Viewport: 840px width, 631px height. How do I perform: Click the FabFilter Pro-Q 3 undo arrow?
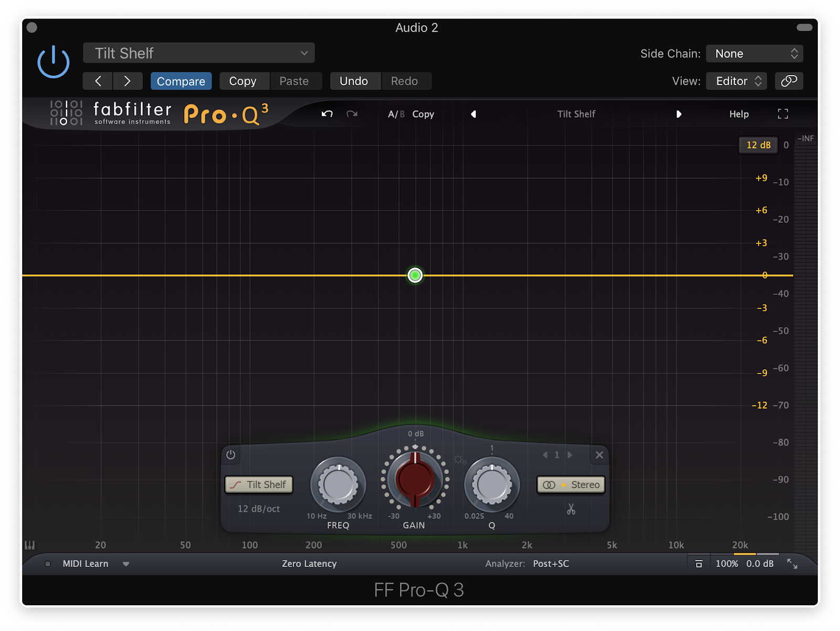point(327,114)
